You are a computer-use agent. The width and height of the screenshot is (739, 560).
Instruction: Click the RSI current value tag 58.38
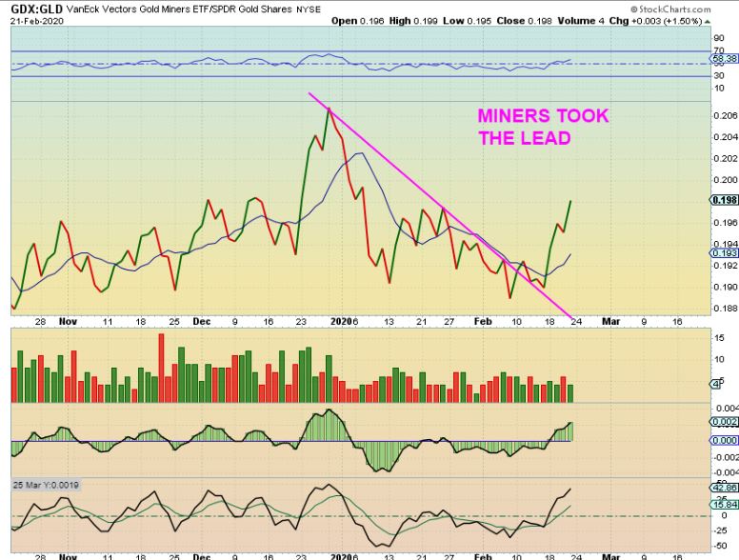click(725, 59)
